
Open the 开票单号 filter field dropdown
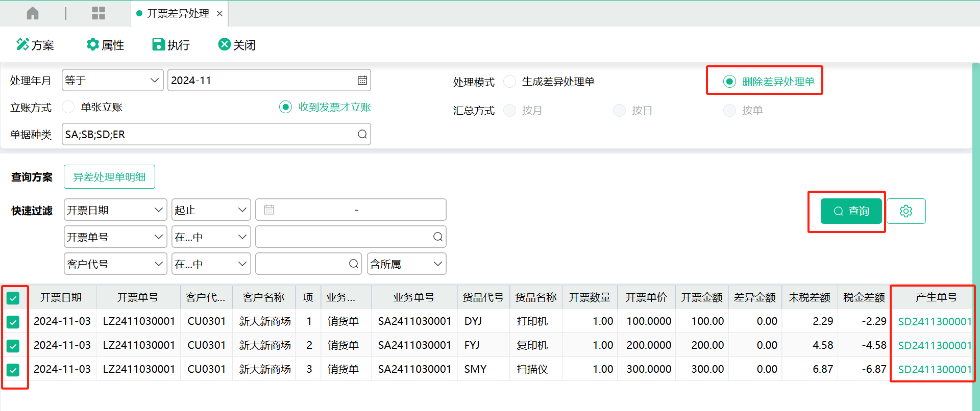115,237
